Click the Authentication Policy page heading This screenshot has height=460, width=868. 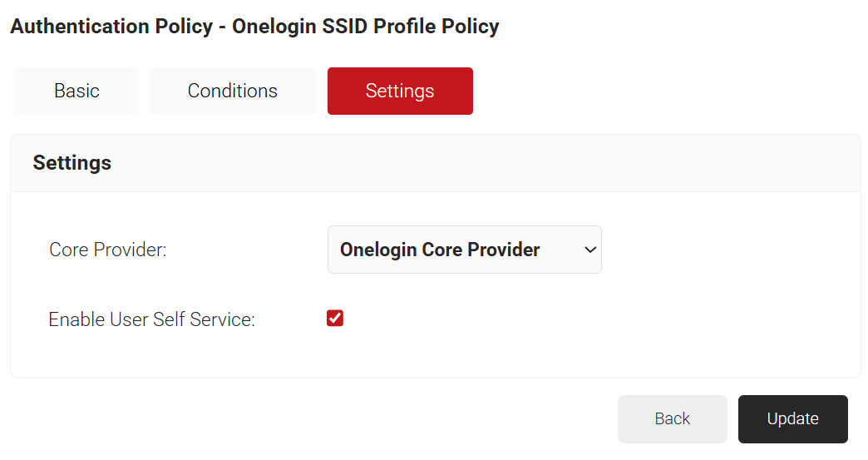pyautogui.click(x=254, y=27)
